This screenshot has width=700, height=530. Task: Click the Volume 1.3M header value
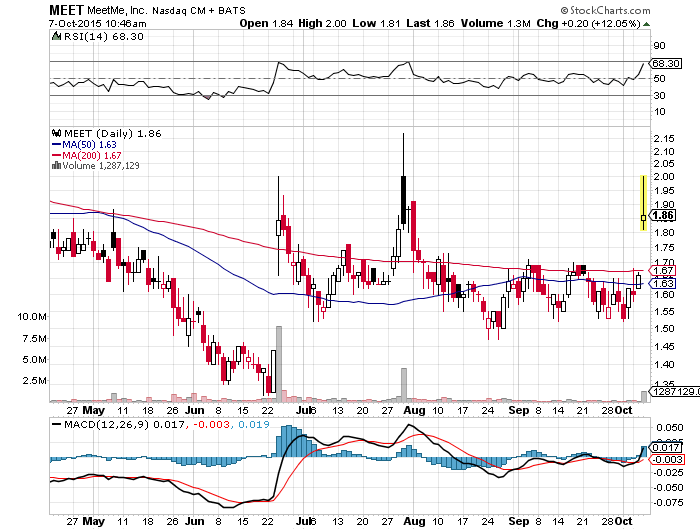[496, 24]
